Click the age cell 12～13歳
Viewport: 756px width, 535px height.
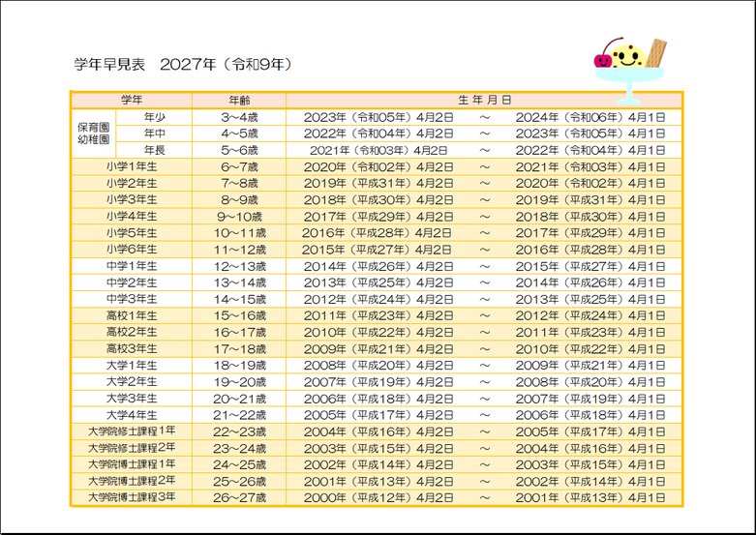(239, 266)
